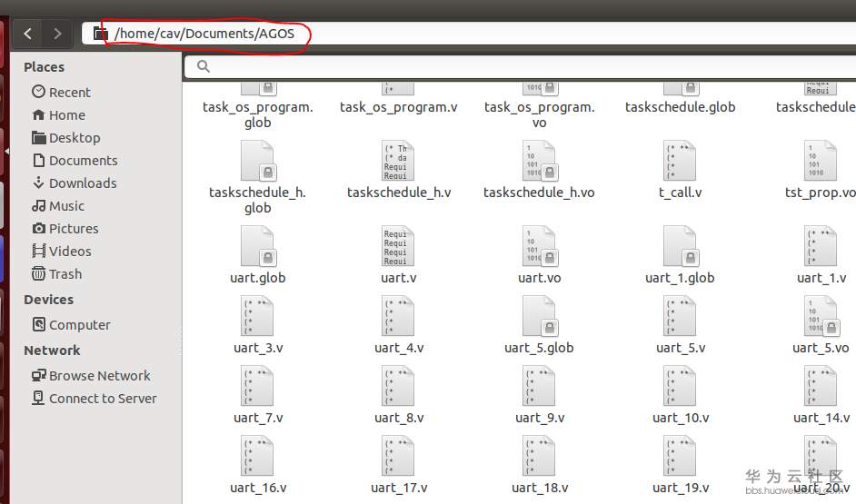Select Computer under Devices
The width and height of the screenshot is (856, 504).
point(71,325)
